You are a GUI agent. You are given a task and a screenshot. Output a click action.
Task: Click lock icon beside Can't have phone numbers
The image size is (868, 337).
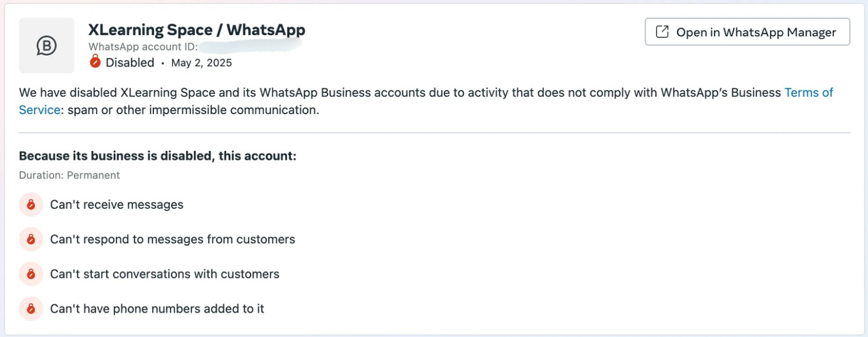[31, 308]
